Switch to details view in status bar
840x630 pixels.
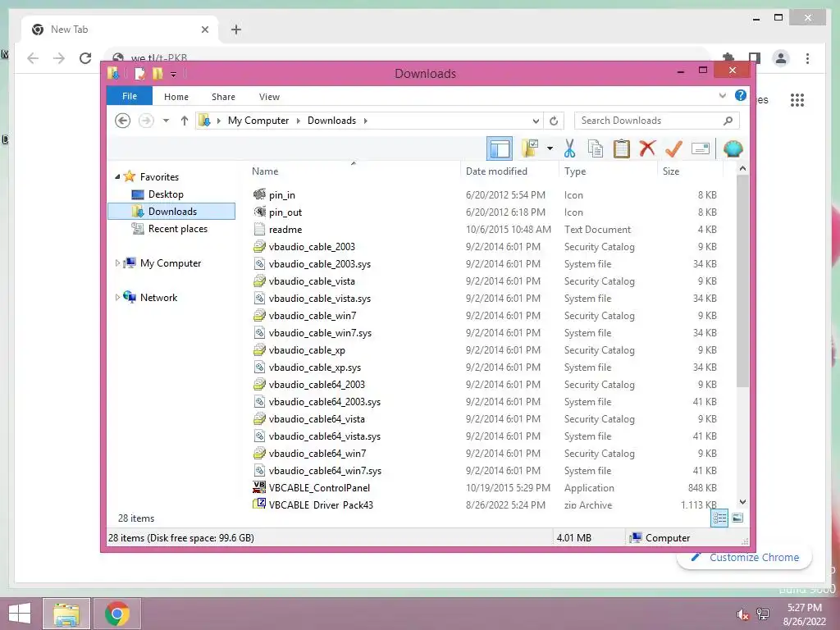click(719, 518)
